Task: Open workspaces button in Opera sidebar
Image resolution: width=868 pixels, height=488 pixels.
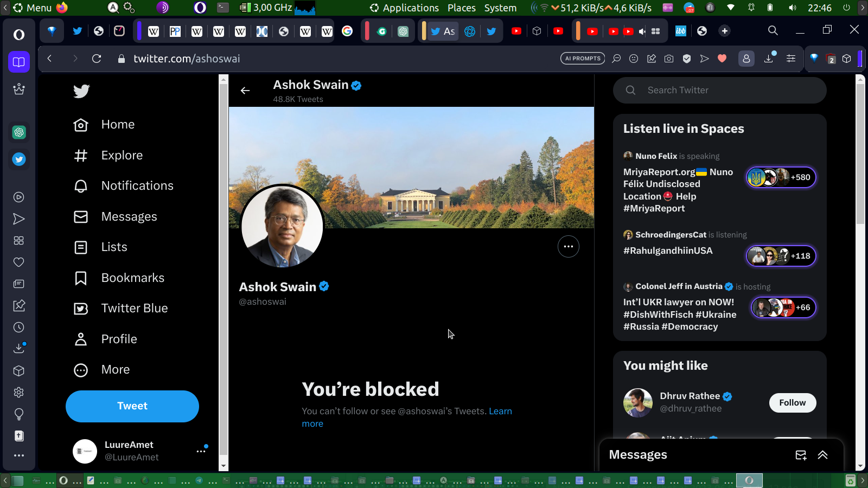Action: [19, 62]
